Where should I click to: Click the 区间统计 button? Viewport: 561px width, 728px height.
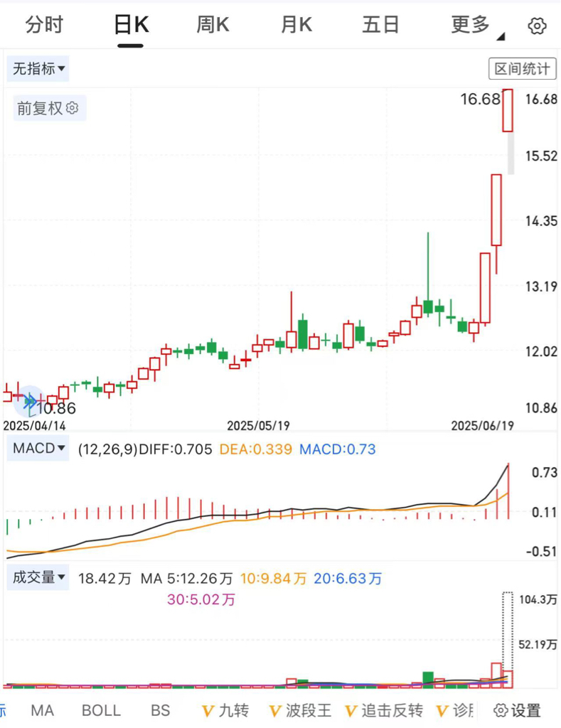pyautogui.click(x=522, y=69)
